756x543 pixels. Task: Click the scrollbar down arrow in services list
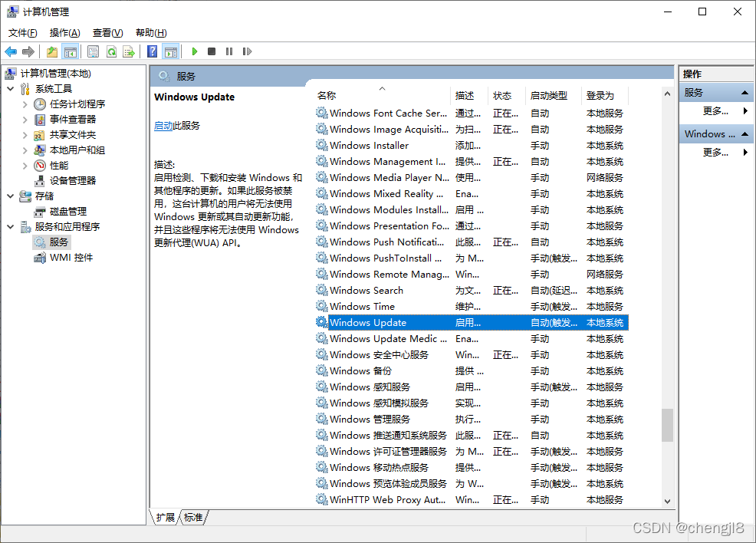pos(667,501)
